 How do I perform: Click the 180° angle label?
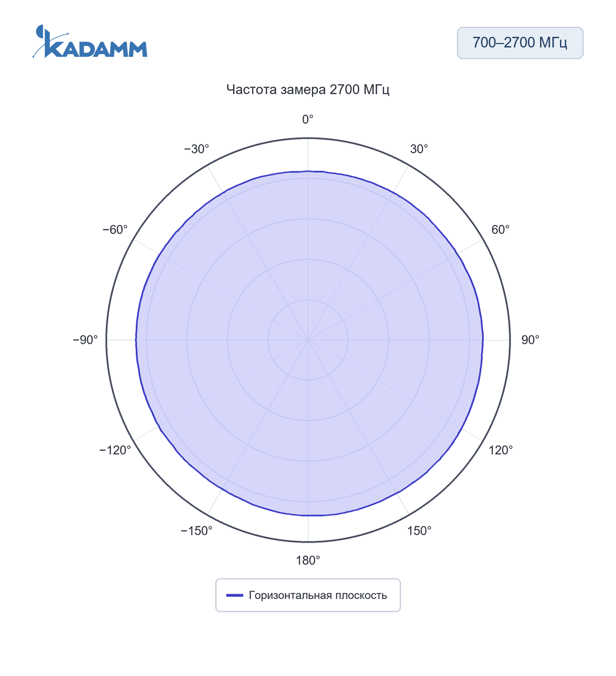[308, 560]
